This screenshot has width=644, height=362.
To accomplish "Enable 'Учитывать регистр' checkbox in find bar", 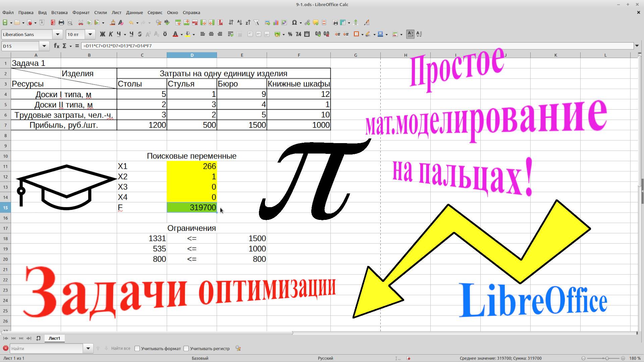I will pos(186,348).
